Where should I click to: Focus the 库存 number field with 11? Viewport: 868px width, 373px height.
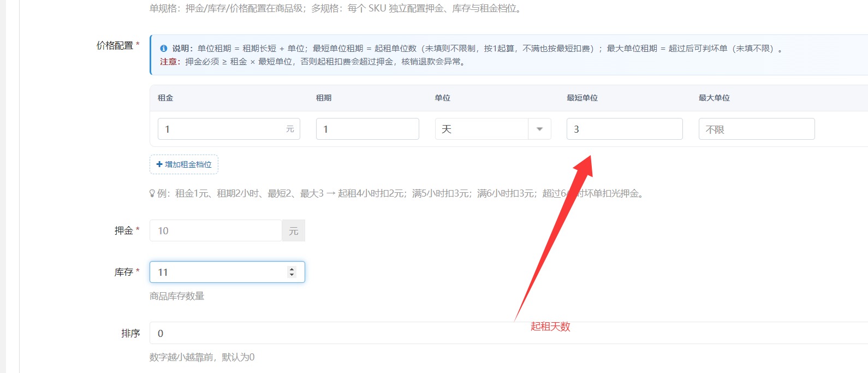(227, 272)
